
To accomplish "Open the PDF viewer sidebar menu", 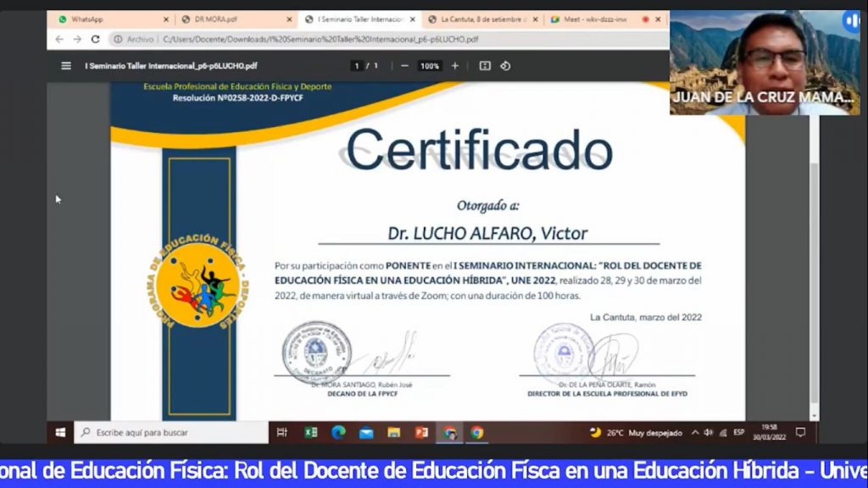I will pyautogui.click(x=66, y=66).
